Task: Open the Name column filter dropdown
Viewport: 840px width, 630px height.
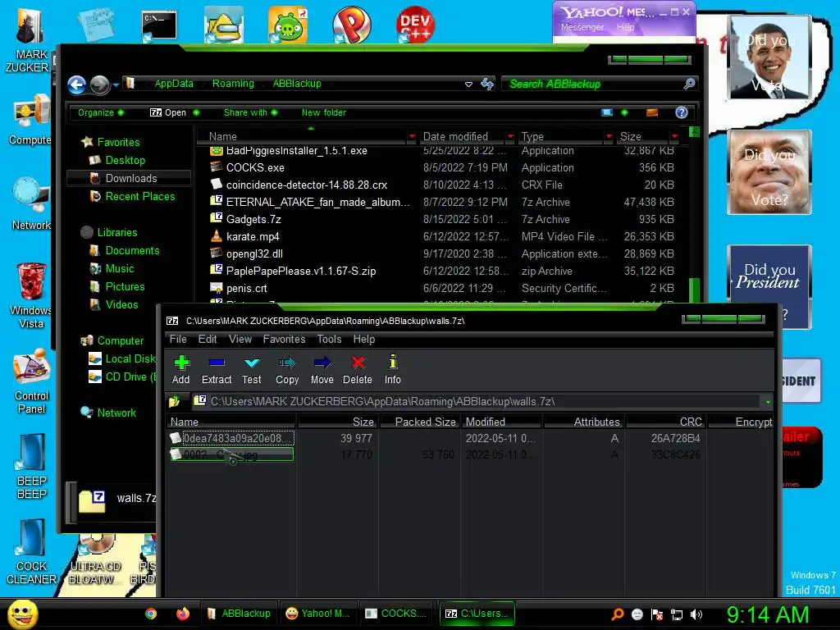Action: (x=412, y=137)
